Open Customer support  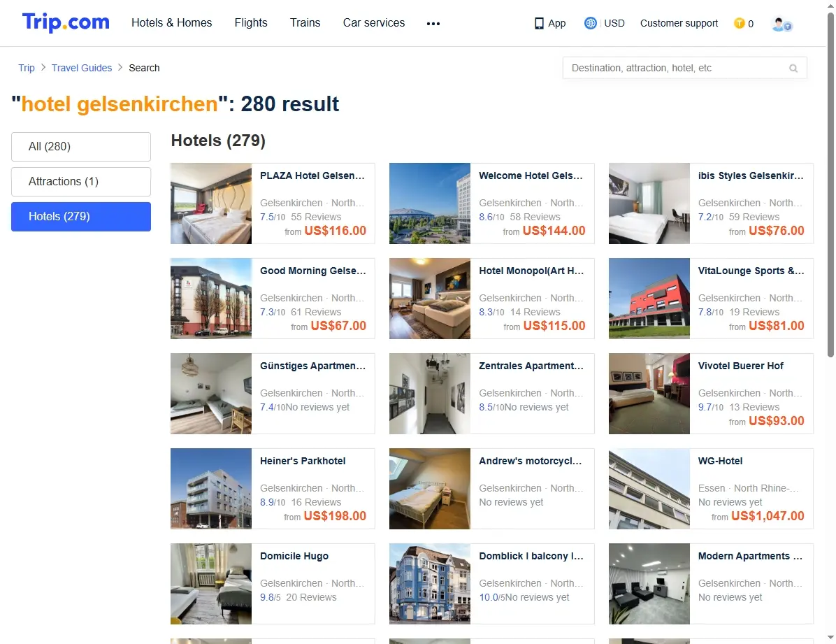point(679,23)
